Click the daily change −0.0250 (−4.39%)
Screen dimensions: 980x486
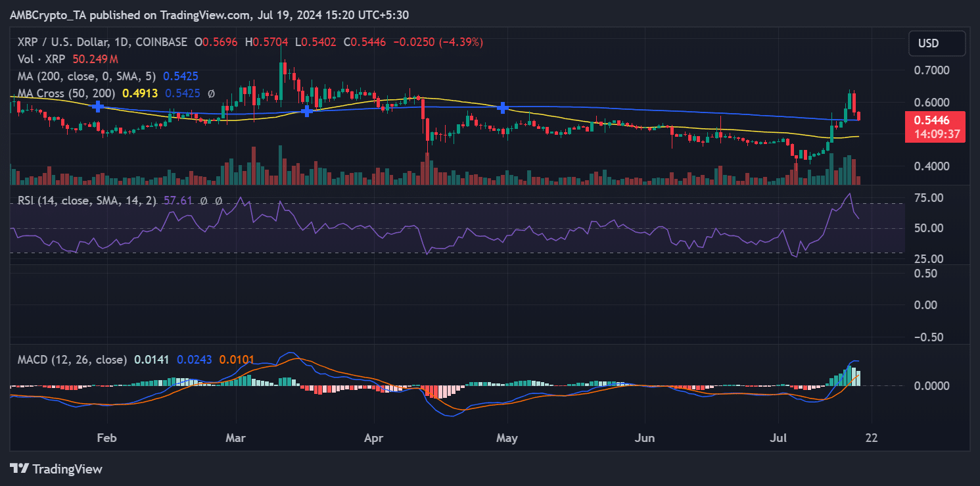pyautogui.click(x=437, y=42)
